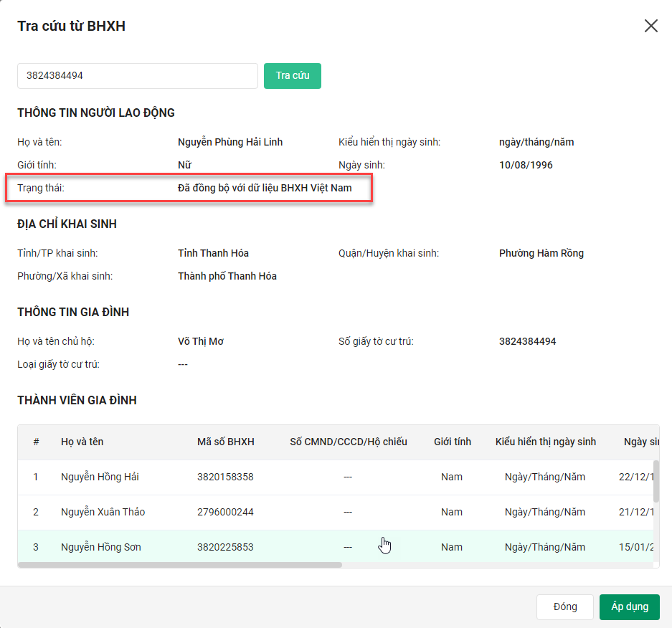Click BHXH code 3820225853

[225, 547]
